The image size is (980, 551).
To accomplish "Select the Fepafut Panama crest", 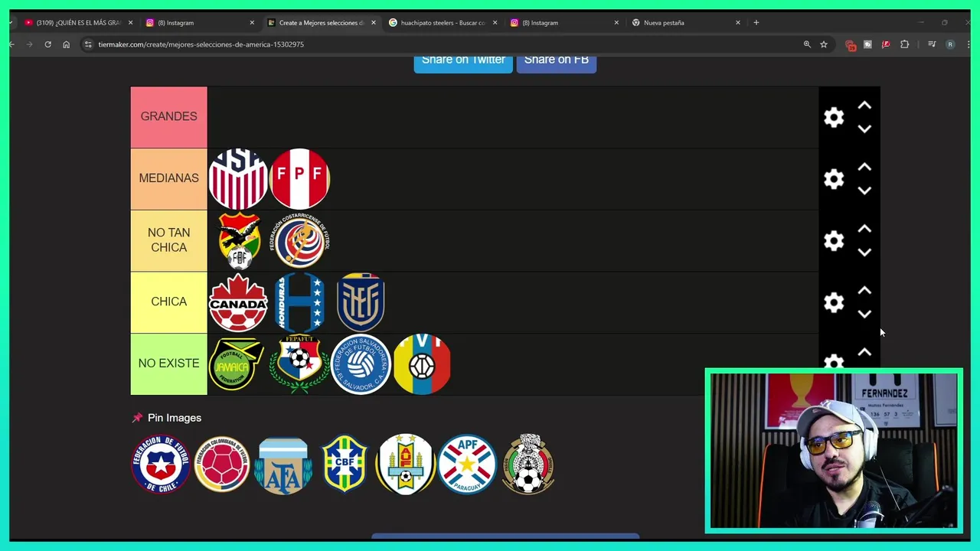I will 299,364.
